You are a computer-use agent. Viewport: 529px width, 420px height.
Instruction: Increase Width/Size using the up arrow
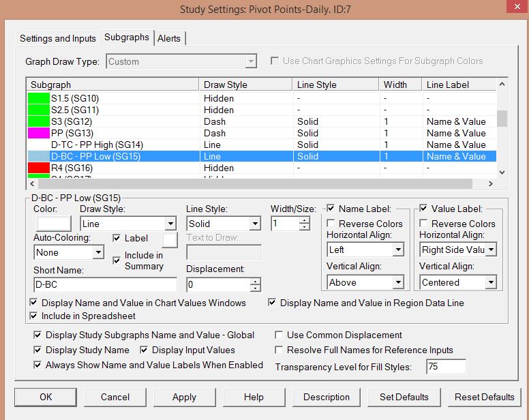(304, 220)
